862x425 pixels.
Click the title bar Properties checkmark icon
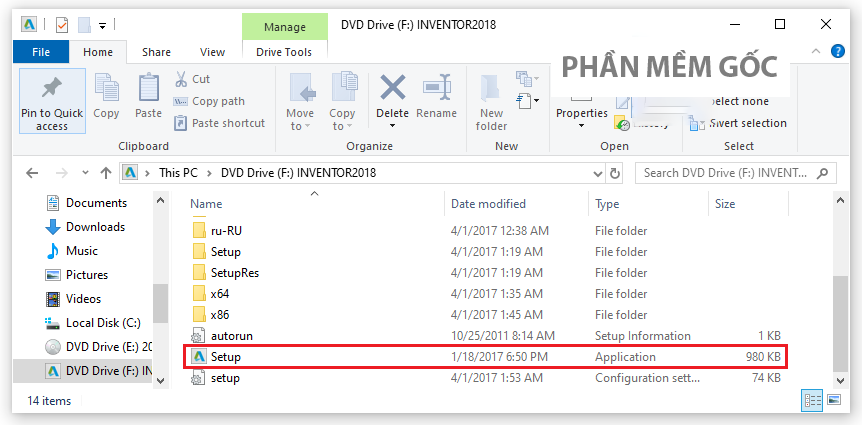pyautogui.click(x=62, y=25)
